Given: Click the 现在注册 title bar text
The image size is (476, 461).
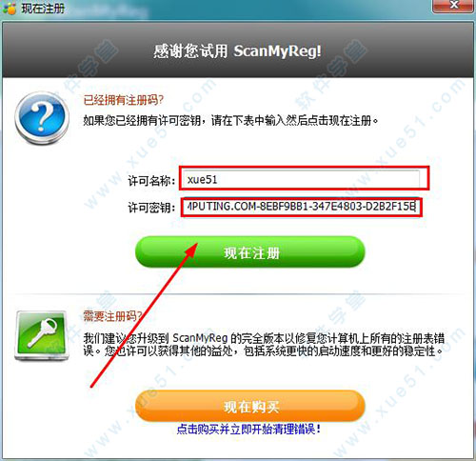Looking at the screenshot, I should pyautogui.click(x=43, y=8).
